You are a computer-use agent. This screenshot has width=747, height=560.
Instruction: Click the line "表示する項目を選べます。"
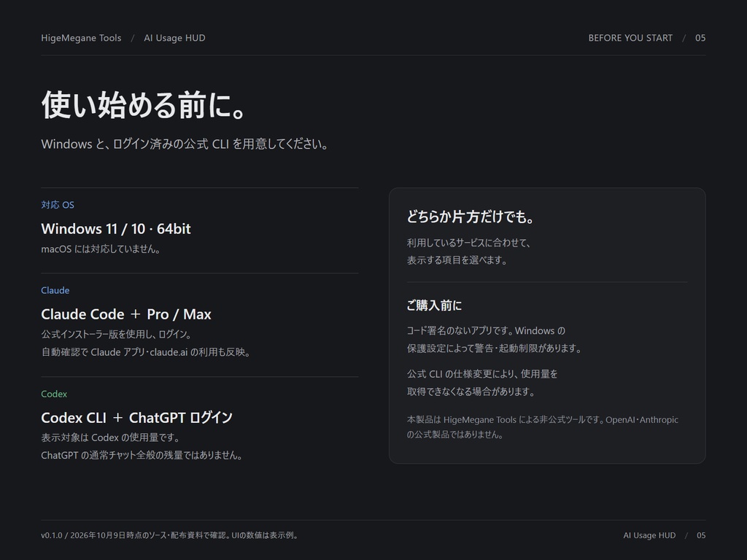click(457, 260)
